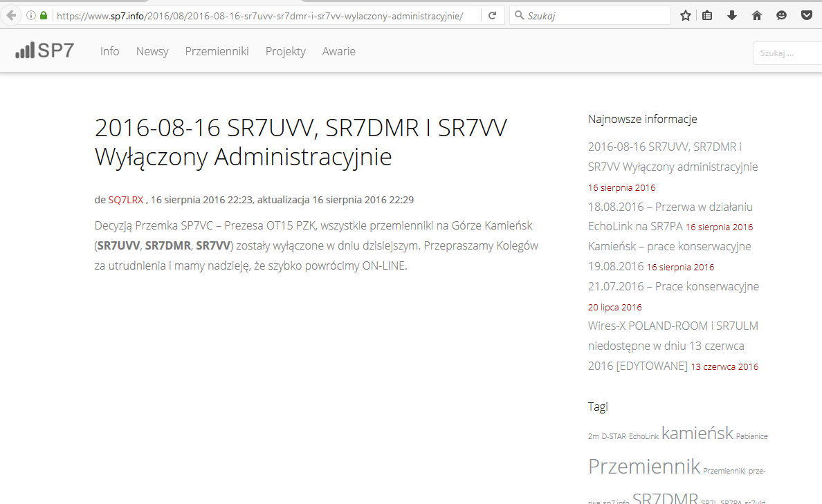Open the Info menu item
Viewport: 822px width, 504px height.
(109, 51)
